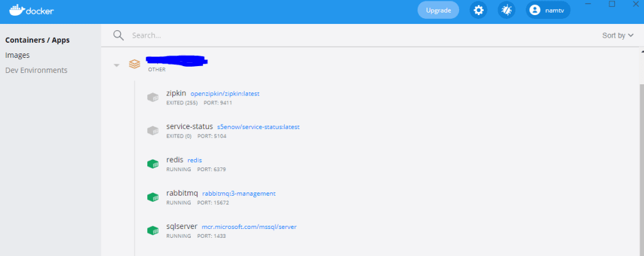Click the PORT: 1433 label
Screen dimensions: 644x256
tap(211, 236)
